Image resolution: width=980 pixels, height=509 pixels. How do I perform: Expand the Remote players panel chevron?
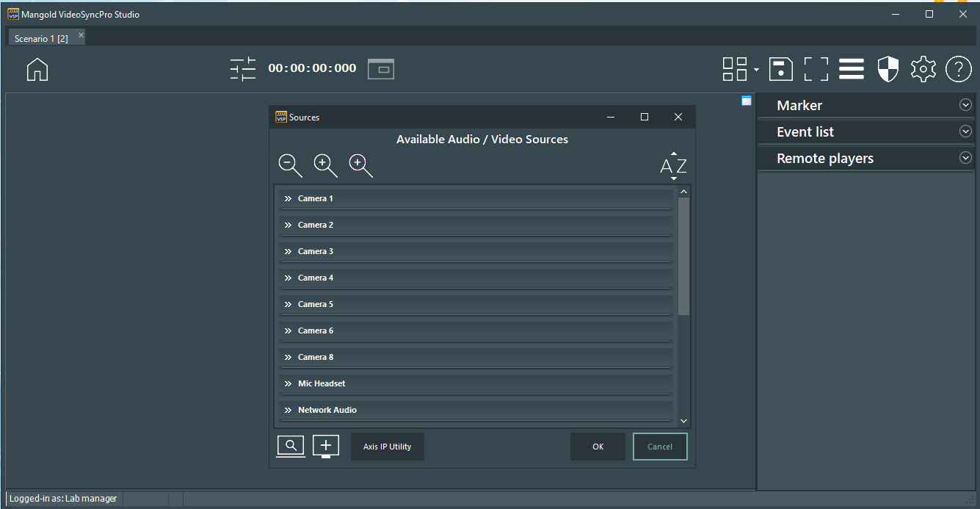pos(965,158)
